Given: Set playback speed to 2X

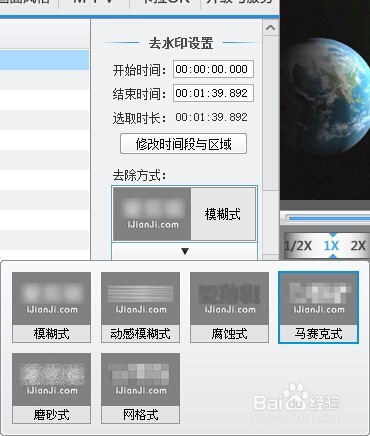Looking at the screenshot, I should [359, 246].
